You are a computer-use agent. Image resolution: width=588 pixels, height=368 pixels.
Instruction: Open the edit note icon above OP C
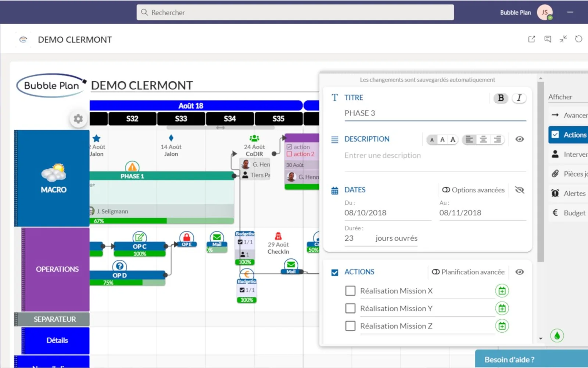(x=140, y=237)
